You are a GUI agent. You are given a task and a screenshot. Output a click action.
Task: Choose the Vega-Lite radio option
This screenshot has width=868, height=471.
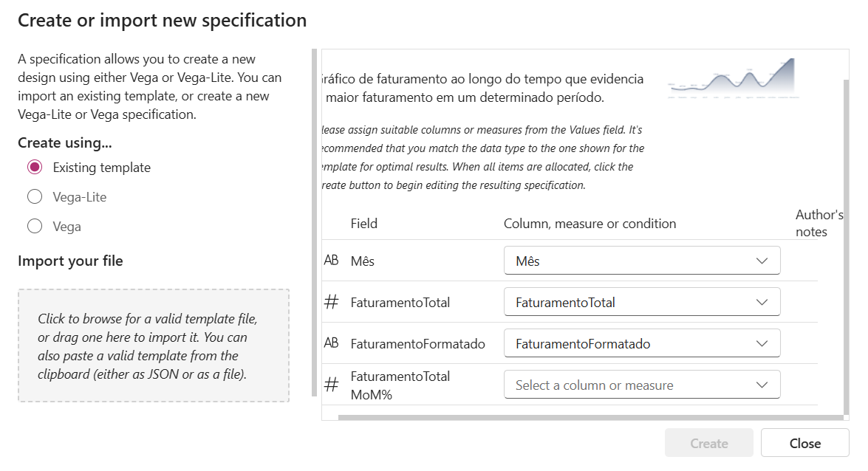point(35,196)
